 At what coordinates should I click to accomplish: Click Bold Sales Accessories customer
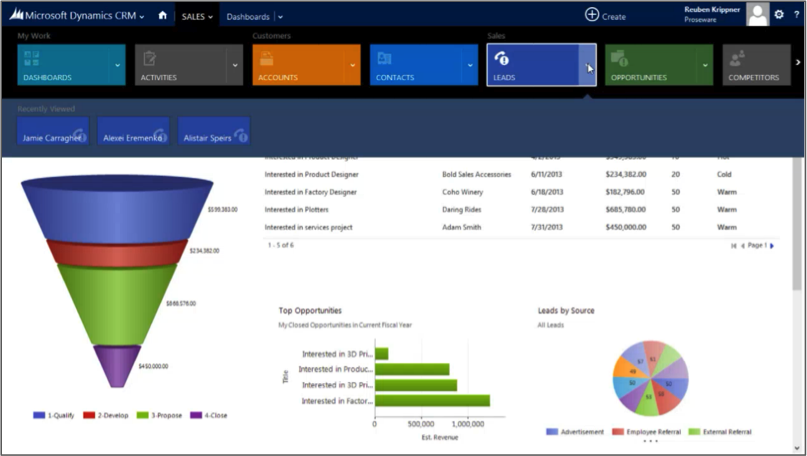pos(477,174)
